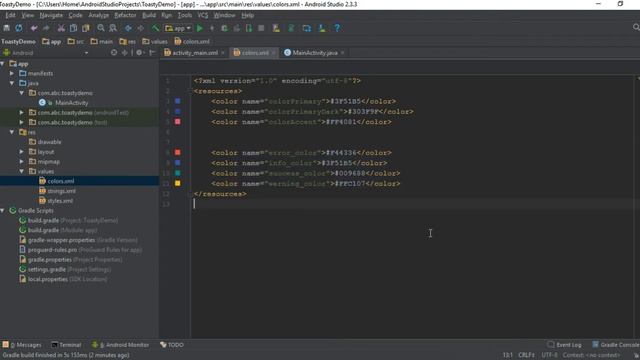Click the search everywhere magnifier icon

636,27
